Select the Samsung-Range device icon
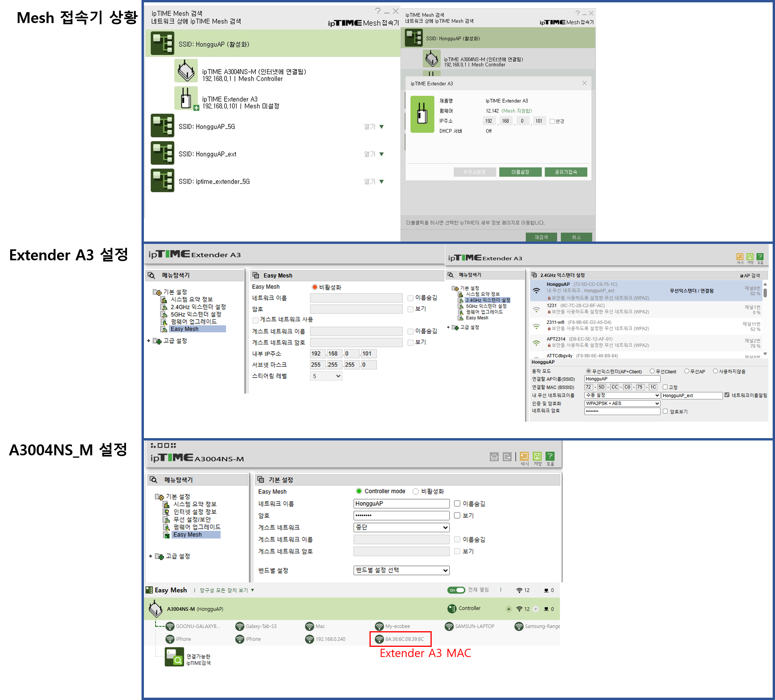 519,627
